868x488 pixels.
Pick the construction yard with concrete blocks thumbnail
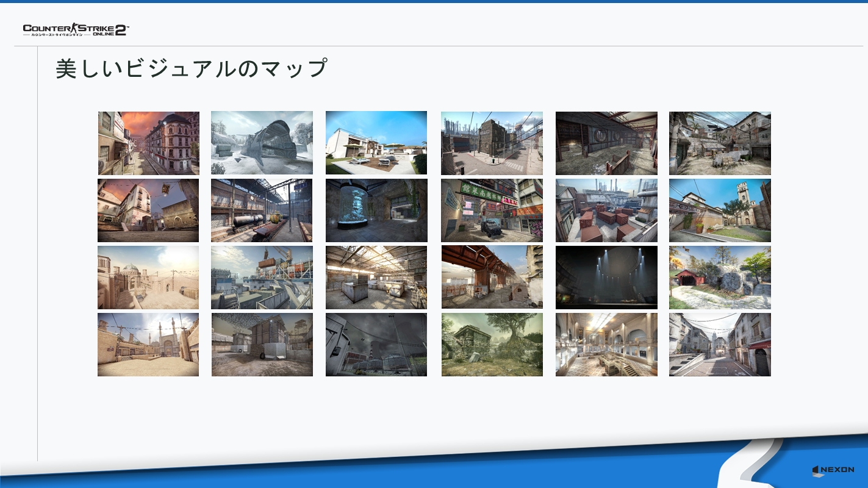click(262, 345)
